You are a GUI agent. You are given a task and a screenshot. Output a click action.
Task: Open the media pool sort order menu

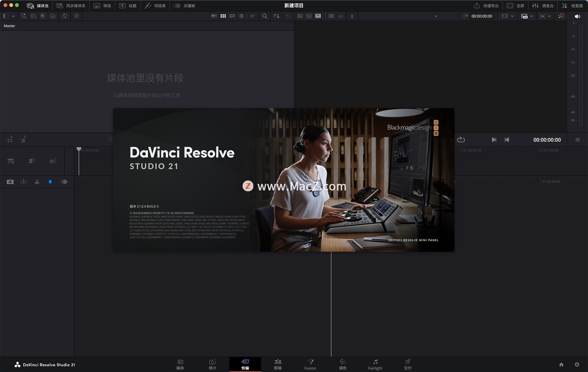(x=276, y=16)
